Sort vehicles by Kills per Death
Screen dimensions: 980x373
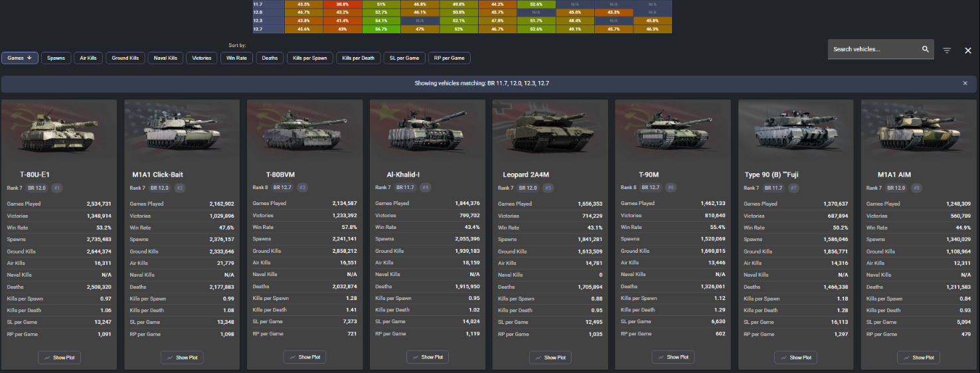358,58
